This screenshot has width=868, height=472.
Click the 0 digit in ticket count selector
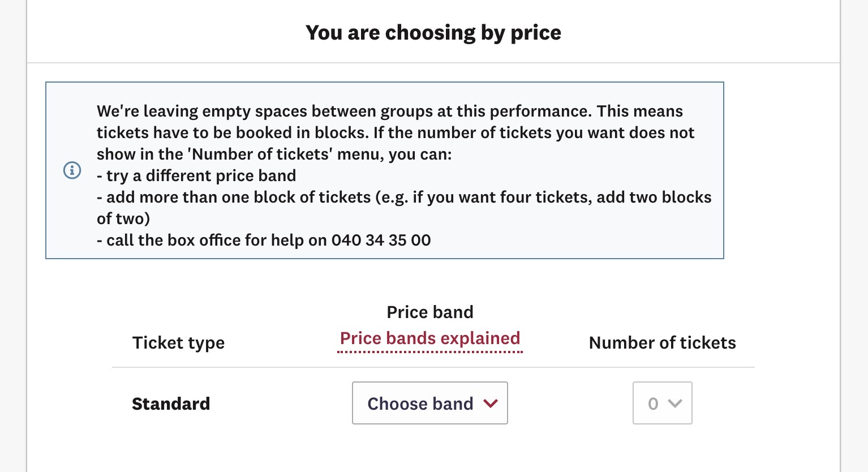[x=653, y=404]
